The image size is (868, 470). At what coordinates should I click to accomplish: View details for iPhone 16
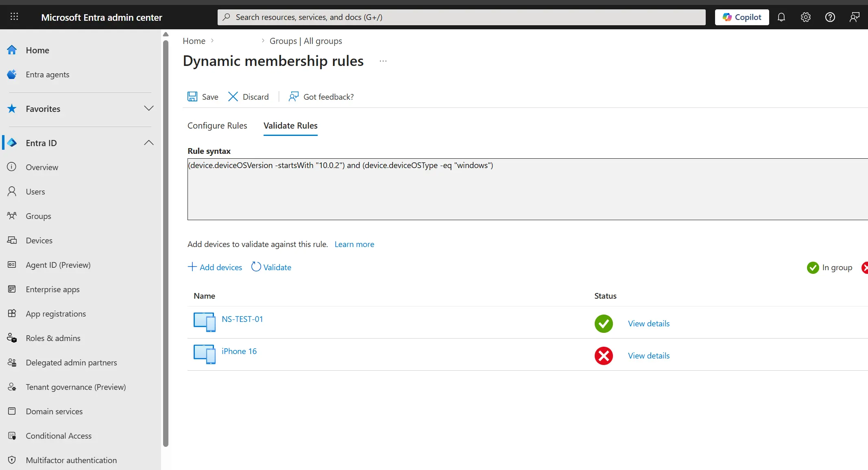coord(649,356)
